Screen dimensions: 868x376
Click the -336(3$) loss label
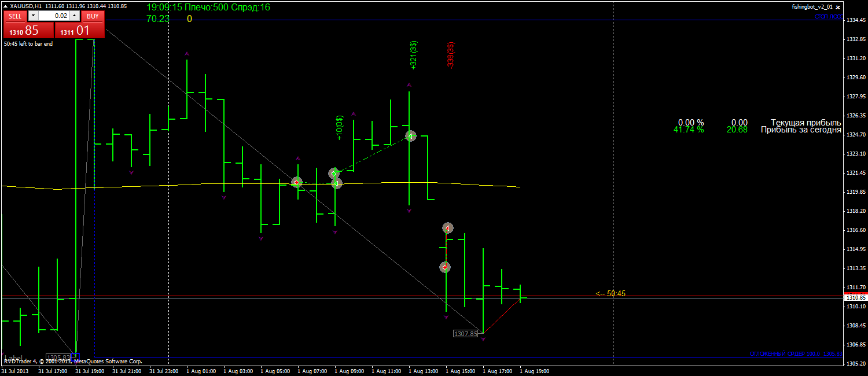(451, 55)
